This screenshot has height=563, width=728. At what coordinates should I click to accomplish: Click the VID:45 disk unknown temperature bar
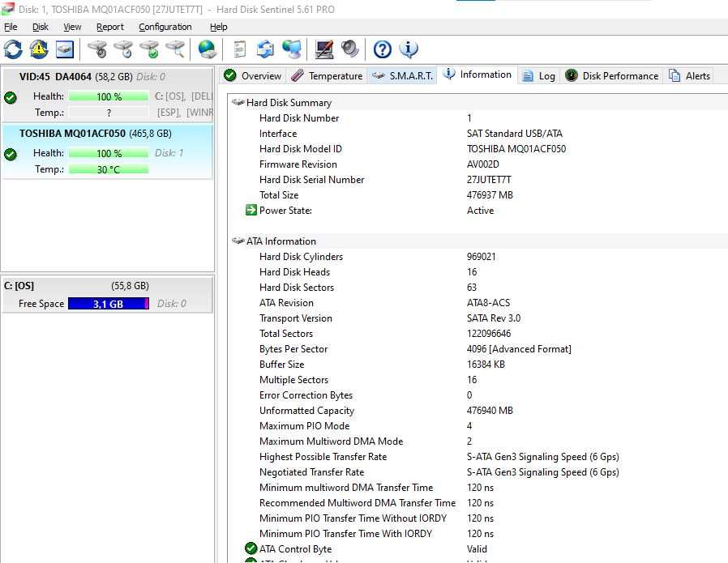(109, 113)
